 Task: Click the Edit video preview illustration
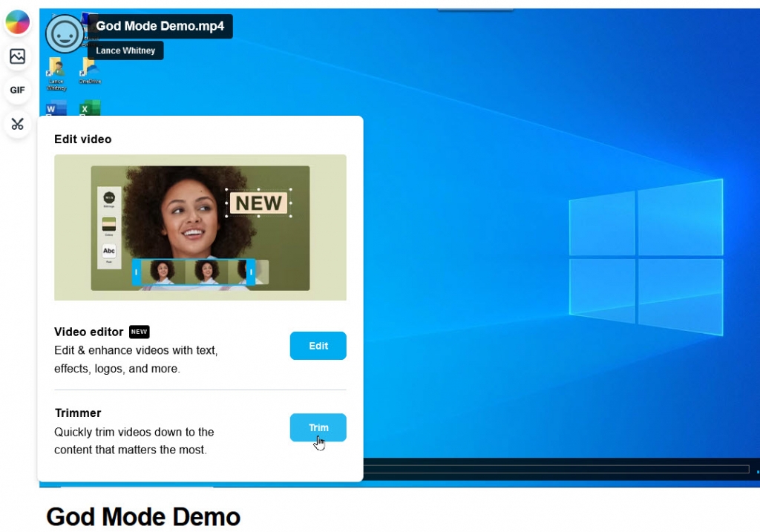(200, 227)
